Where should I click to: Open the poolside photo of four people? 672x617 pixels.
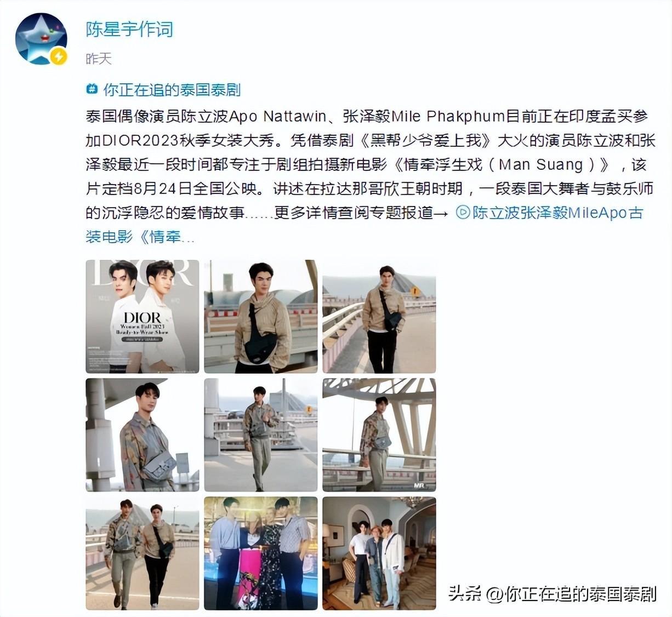(x=261, y=553)
